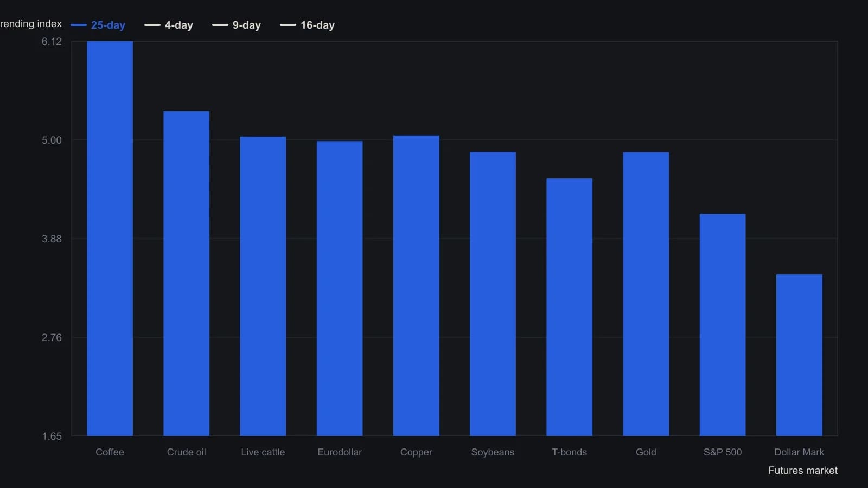Click the 3.88 y-axis value

coord(52,239)
